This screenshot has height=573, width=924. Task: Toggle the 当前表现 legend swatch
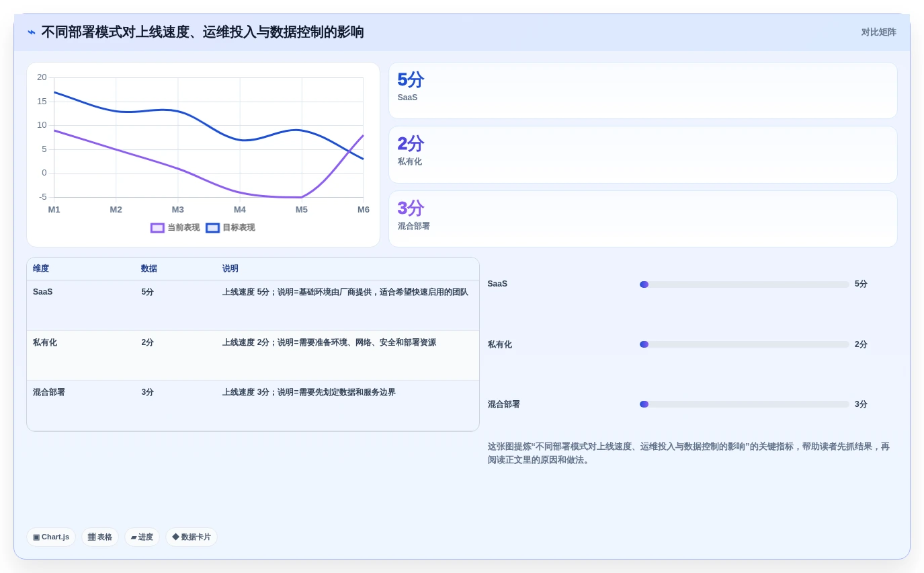(157, 228)
